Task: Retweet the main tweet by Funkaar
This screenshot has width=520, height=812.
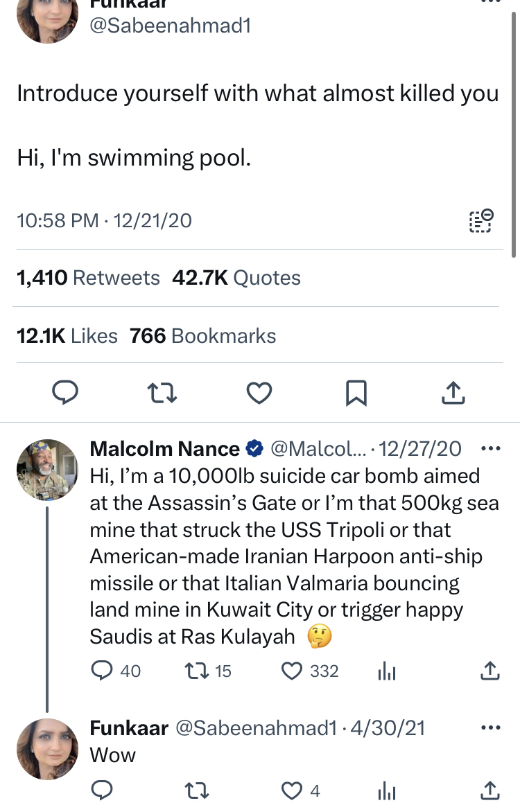Action: pyautogui.click(x=164, y=394)
